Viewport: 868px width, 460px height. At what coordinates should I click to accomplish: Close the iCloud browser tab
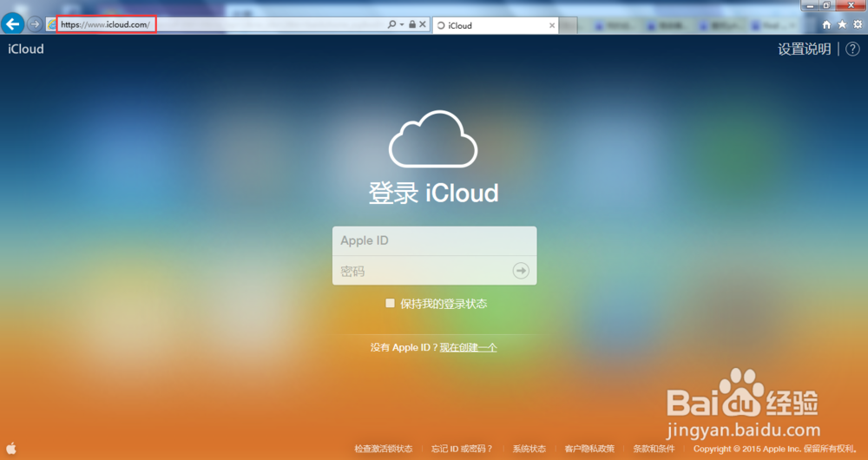click(x=552, y=25)
